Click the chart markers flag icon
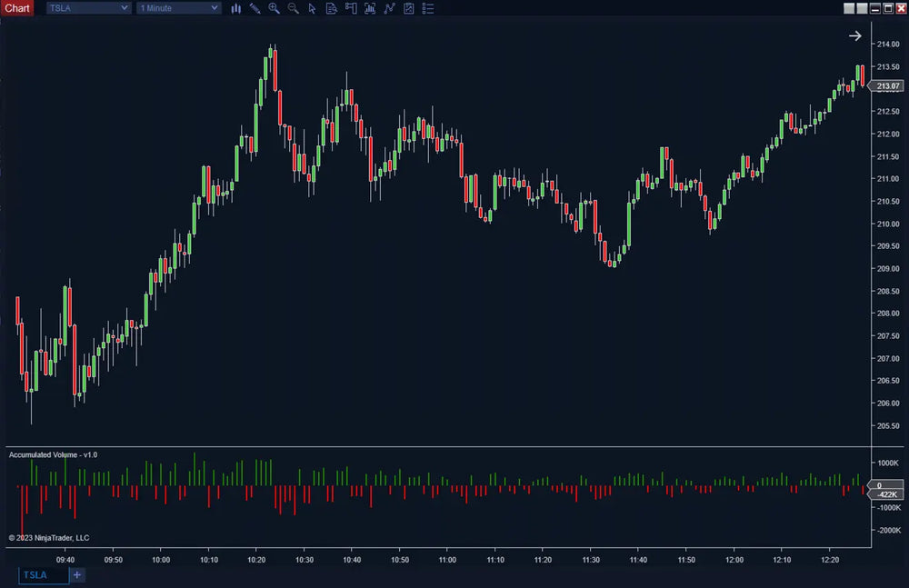The width and height of the screenshot is (909, 588). (351, 8)
